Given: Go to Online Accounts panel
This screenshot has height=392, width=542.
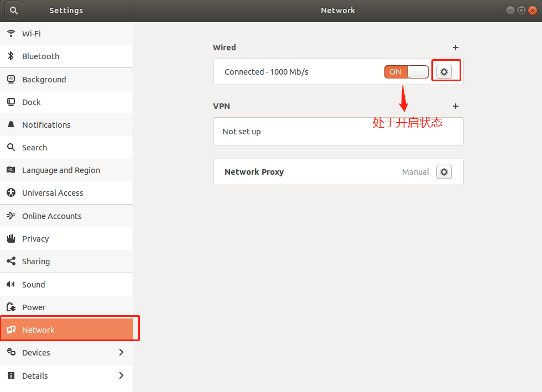Looking at the screenshot, I should coord(66,216).
